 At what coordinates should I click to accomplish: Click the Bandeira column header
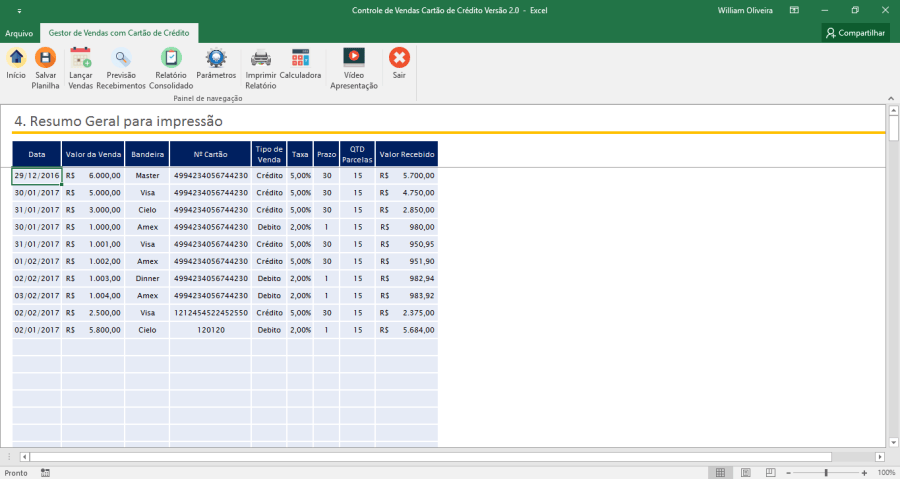[147, 154]
